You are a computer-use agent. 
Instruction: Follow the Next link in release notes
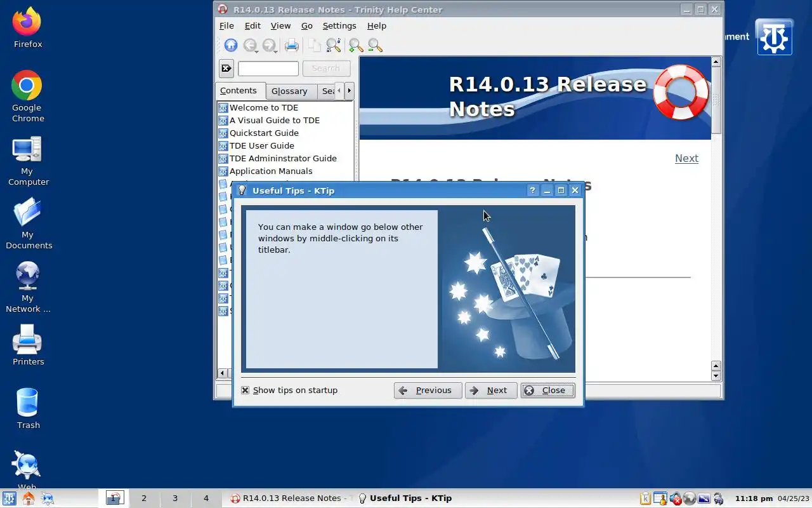pos(686,159)
